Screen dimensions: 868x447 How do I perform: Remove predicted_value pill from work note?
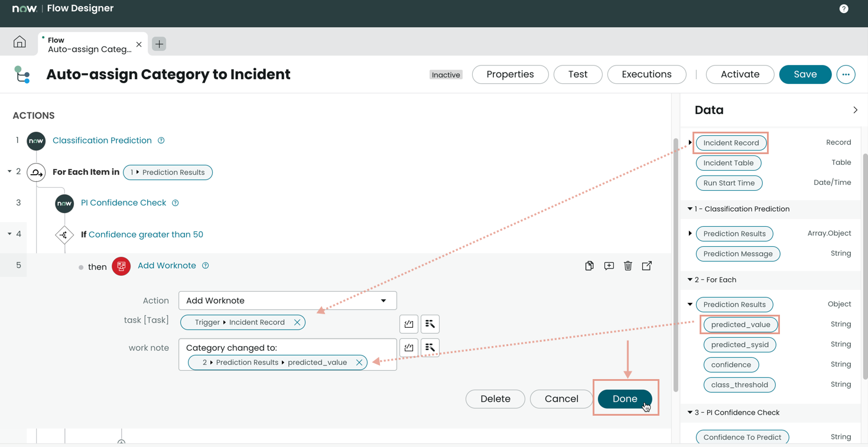tap(359, 363)
